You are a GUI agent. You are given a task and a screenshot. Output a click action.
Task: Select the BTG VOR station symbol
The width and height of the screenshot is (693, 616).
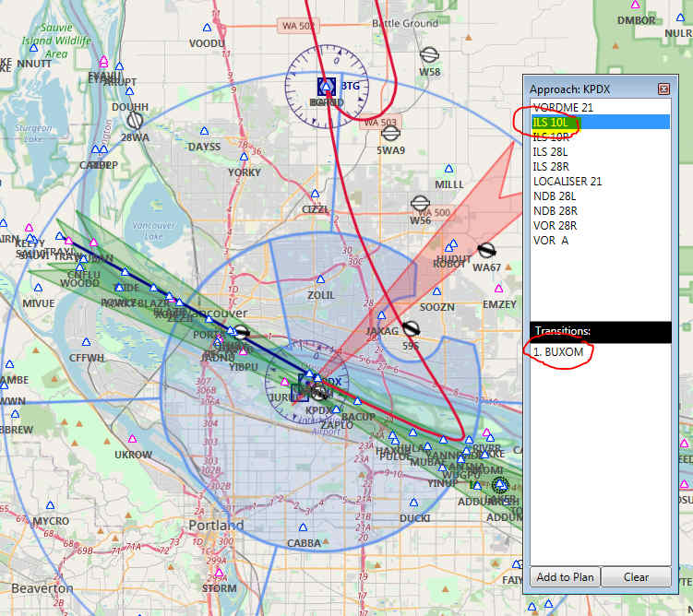point(326,86)
